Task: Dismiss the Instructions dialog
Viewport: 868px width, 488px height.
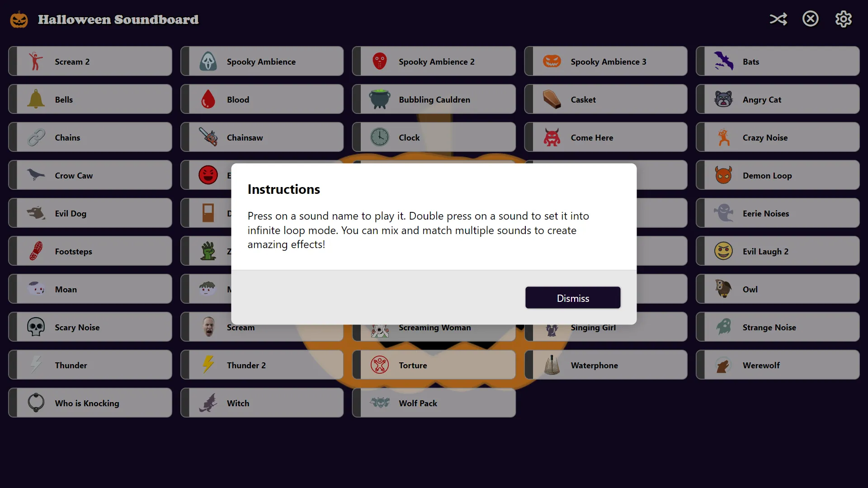Action: 573,298
